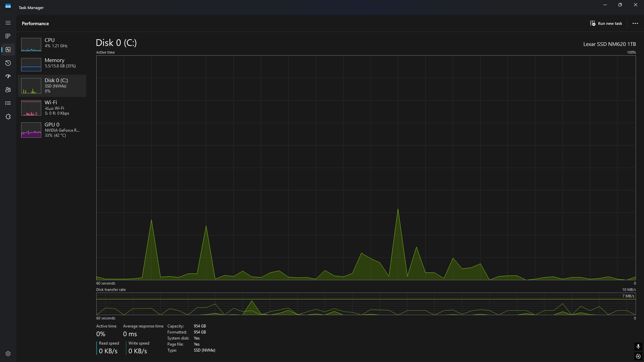Screen dimensions: 644x362
Task: Minimize the Task Manager window
Action: click(605, 5)
